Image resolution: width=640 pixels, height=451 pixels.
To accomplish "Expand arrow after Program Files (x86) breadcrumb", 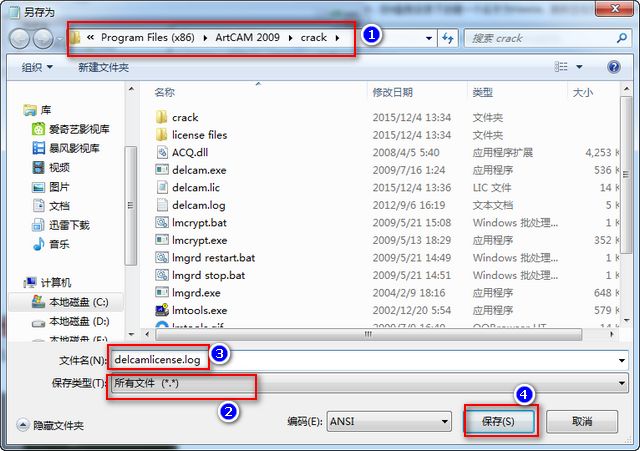I will coord(205,38).
